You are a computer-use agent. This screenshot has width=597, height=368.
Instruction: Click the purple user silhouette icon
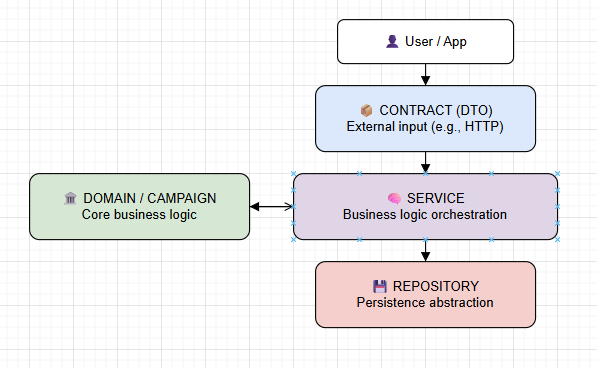pyautogui.click(x=392, y=41)
